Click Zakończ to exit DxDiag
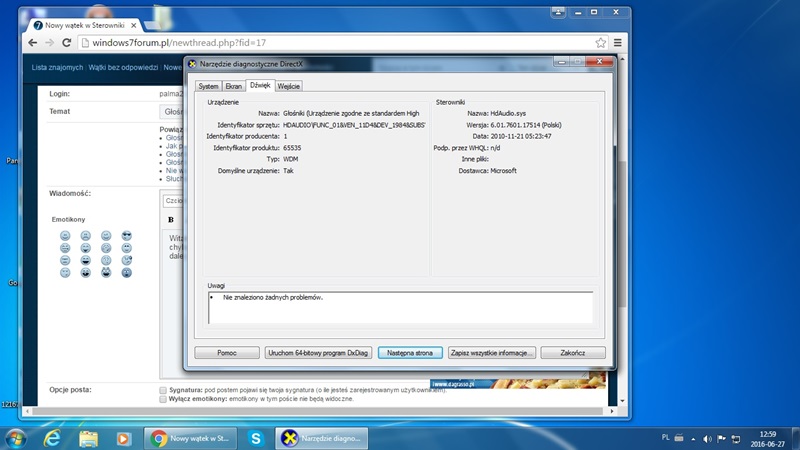 coord(572,353)
